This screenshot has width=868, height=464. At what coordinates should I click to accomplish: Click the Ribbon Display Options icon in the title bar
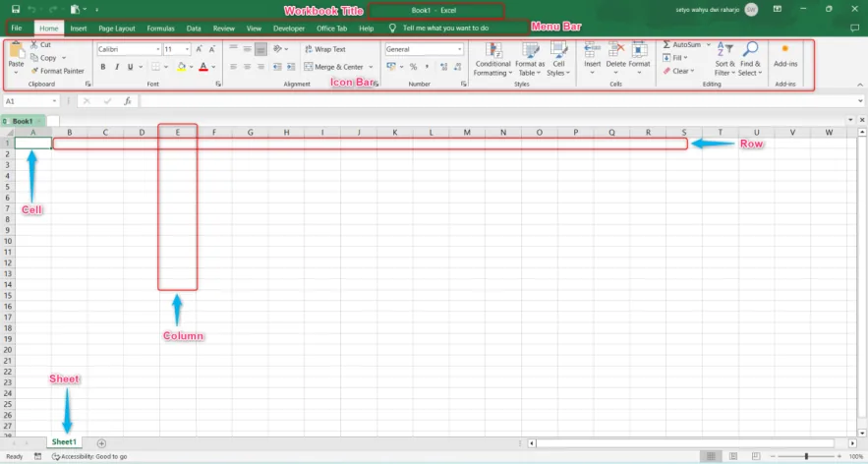coord(778,10)
